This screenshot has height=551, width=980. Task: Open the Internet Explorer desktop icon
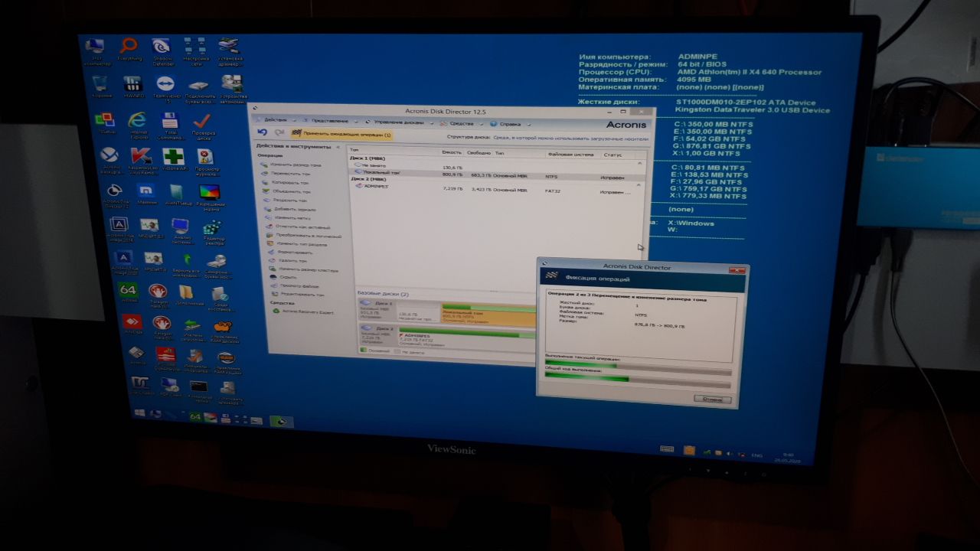pos(138,124)
